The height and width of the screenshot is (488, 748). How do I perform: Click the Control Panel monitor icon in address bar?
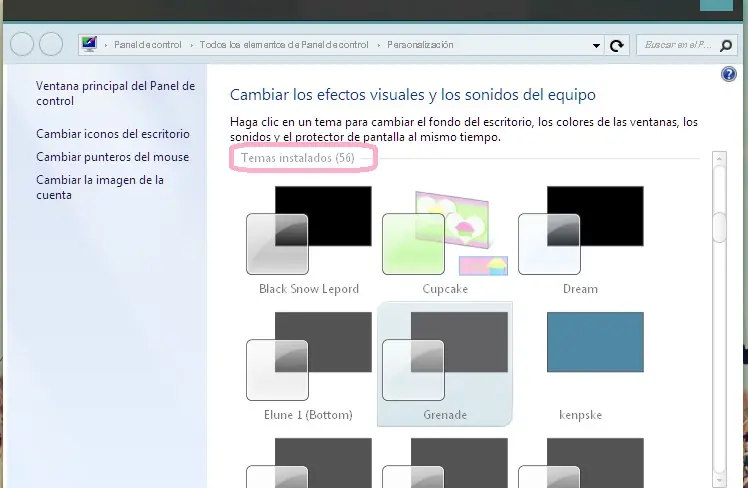pyautogui.click(x=89, y=44)
